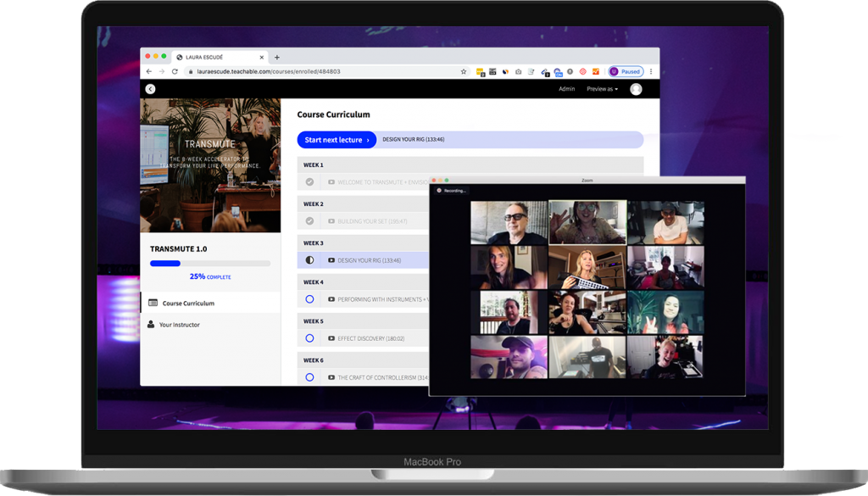Click video icon beside Building Your Set
This screenshot has width=868, height=496.
[331, 221]
